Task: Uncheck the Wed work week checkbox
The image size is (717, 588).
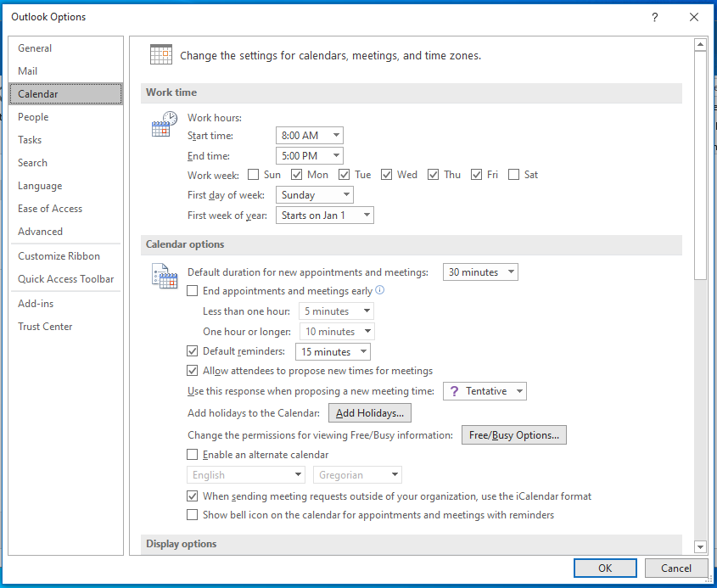Action: [x=386, y=175]
